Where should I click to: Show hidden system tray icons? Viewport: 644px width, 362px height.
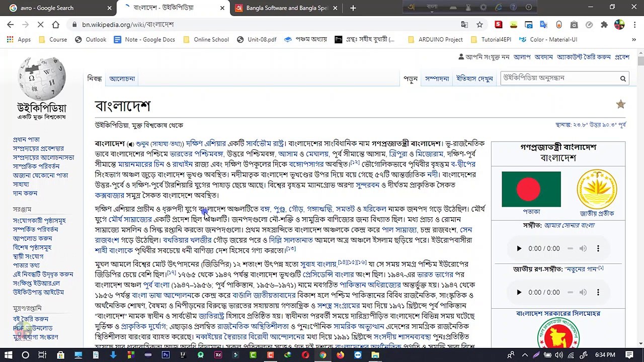tap(524, 355)
